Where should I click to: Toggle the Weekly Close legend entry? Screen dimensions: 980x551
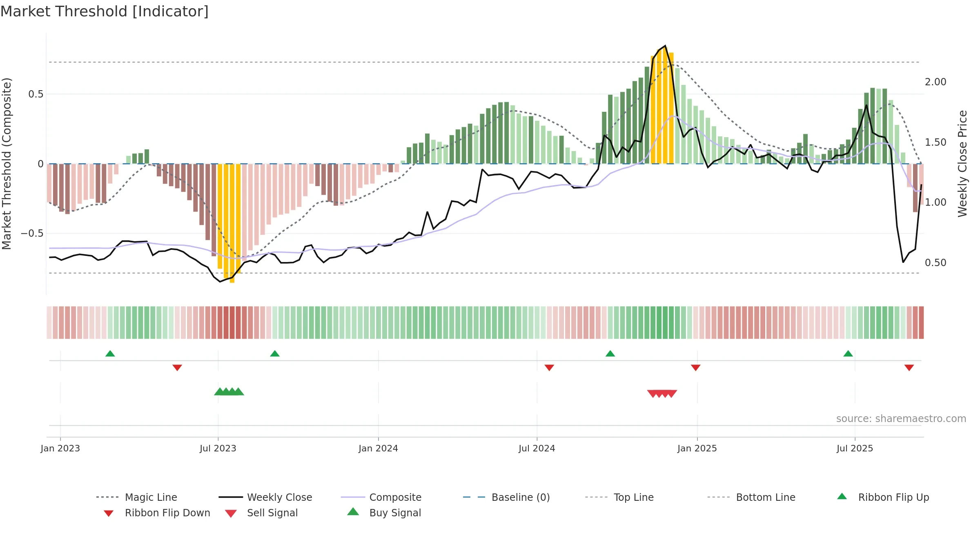(265, 497)
